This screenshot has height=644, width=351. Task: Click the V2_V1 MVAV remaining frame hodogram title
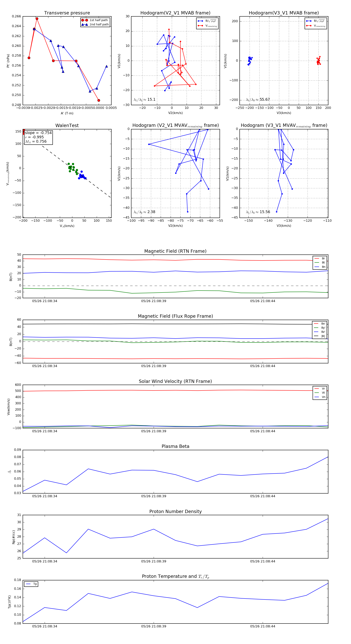[x=175, y=125]
